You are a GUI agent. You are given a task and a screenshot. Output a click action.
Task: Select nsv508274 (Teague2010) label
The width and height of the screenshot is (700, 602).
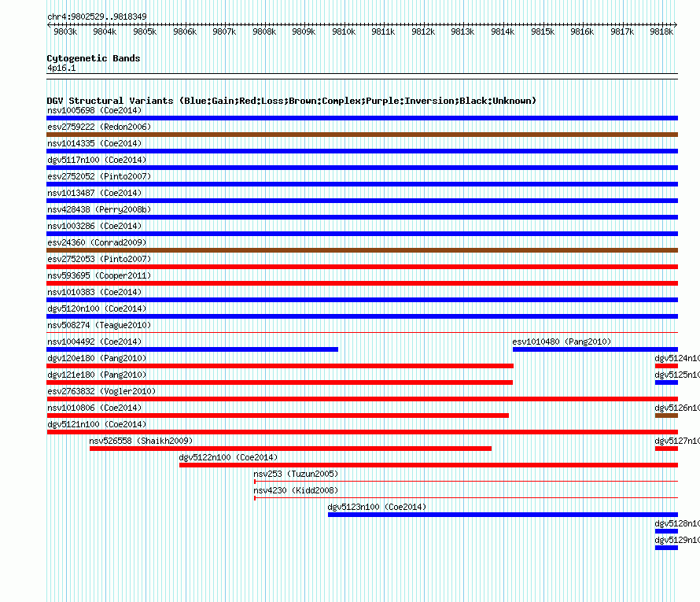99,325
